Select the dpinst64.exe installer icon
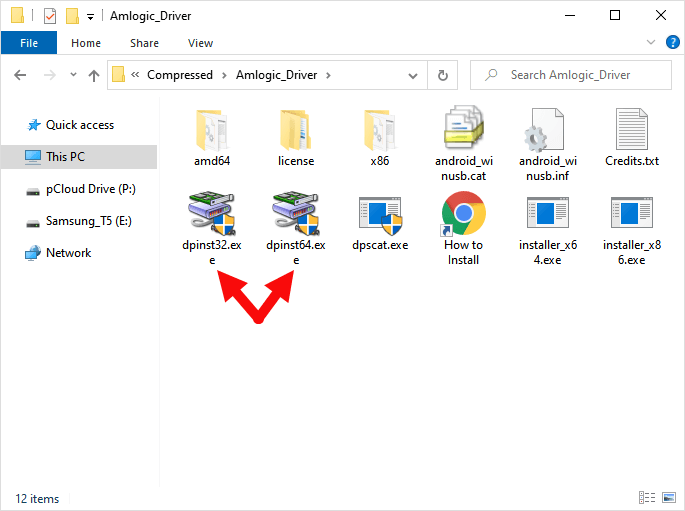The height and width of the screenshot is (511, 685). pos(296,213)
